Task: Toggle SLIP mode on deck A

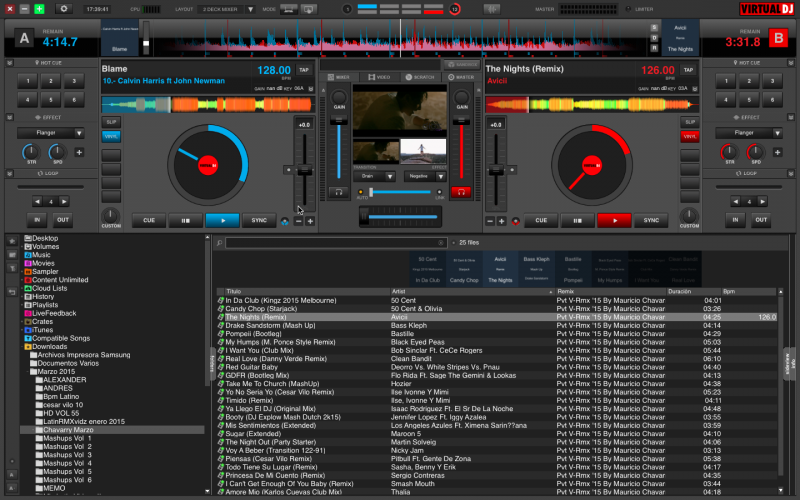Action: (x=111, y=122)
